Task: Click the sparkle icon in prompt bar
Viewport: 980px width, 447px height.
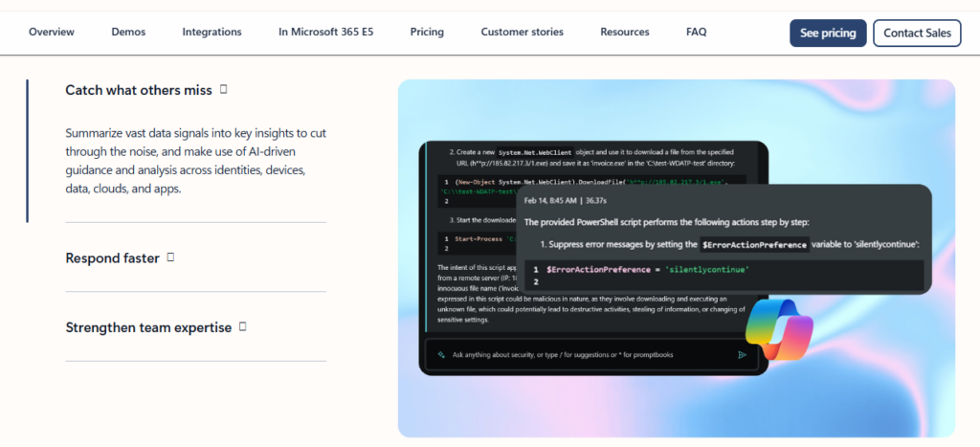Action: [440, 354]
